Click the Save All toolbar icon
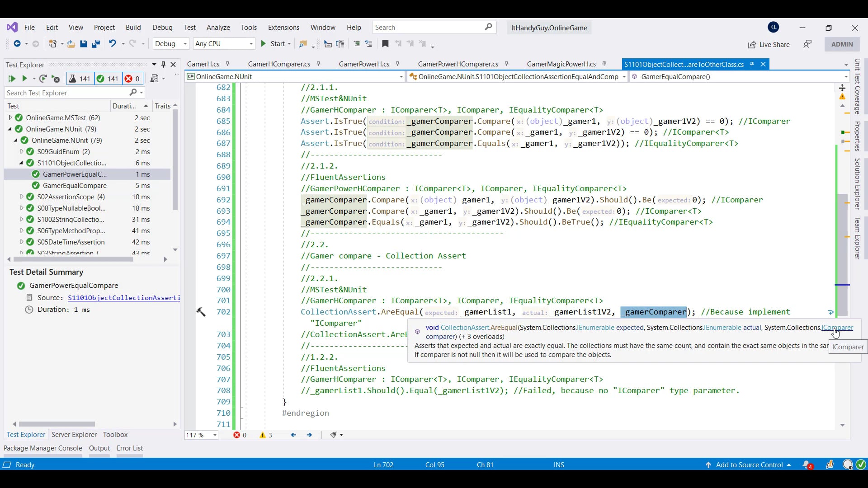The height and width of the screenshot is (488, 868). [x=95, y=44]
